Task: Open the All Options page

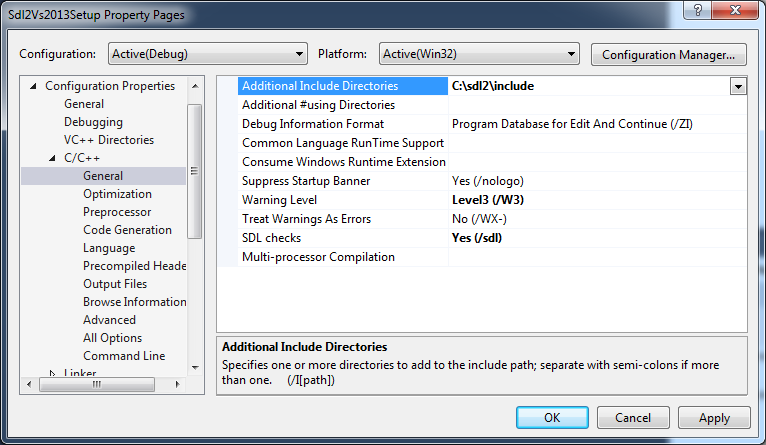Action: point(112,338)
